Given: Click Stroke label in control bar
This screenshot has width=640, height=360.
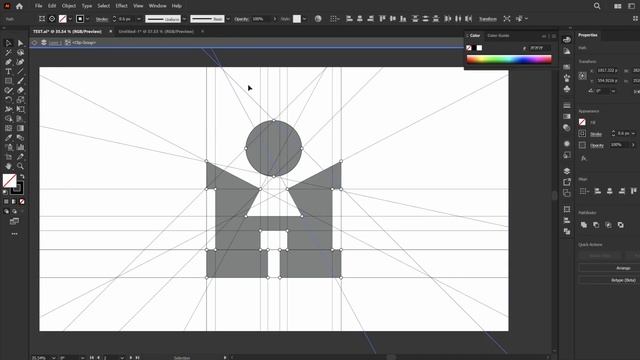Looking at the screenshot, I should (x=102, y=19).
